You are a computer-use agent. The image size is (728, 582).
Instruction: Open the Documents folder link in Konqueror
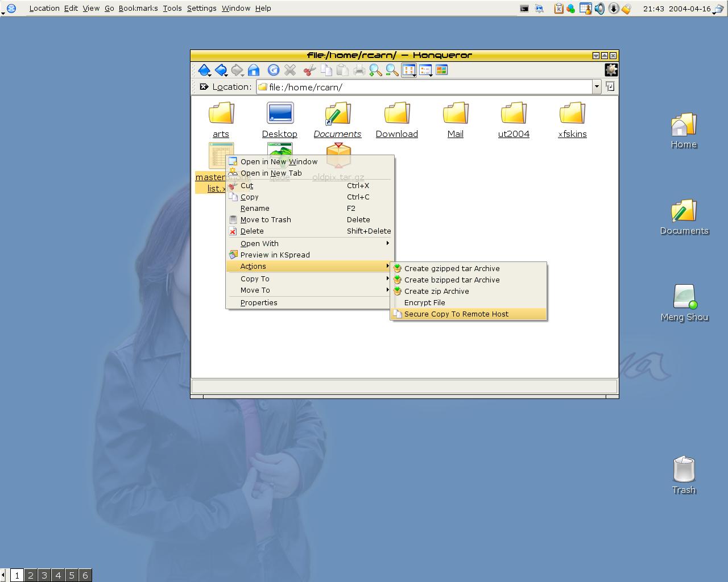point(337,119)
